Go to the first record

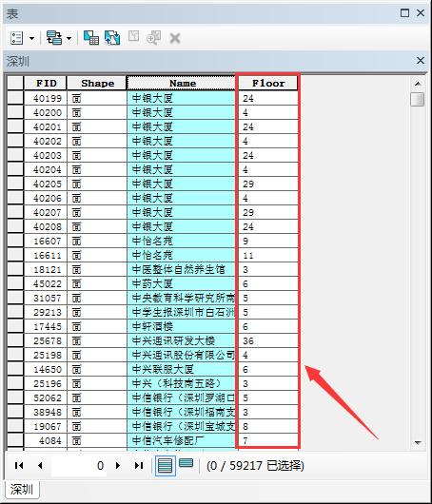point(19,465)
